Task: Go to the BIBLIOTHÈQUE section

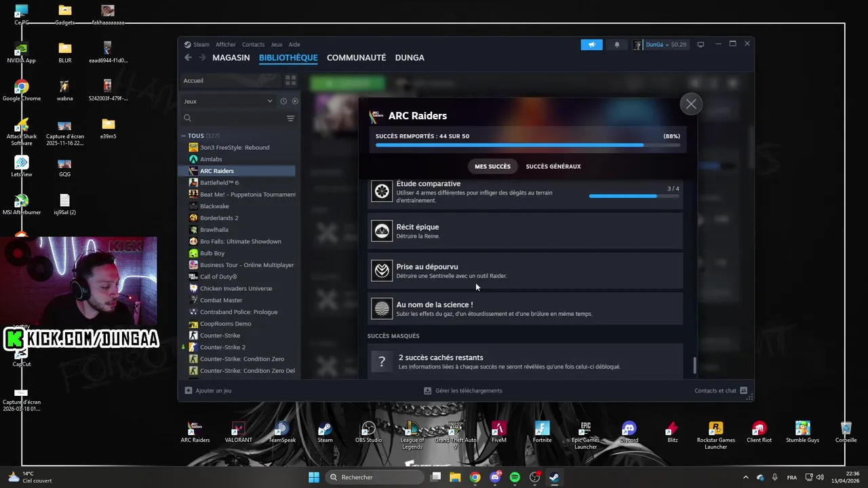Action: 288,58
